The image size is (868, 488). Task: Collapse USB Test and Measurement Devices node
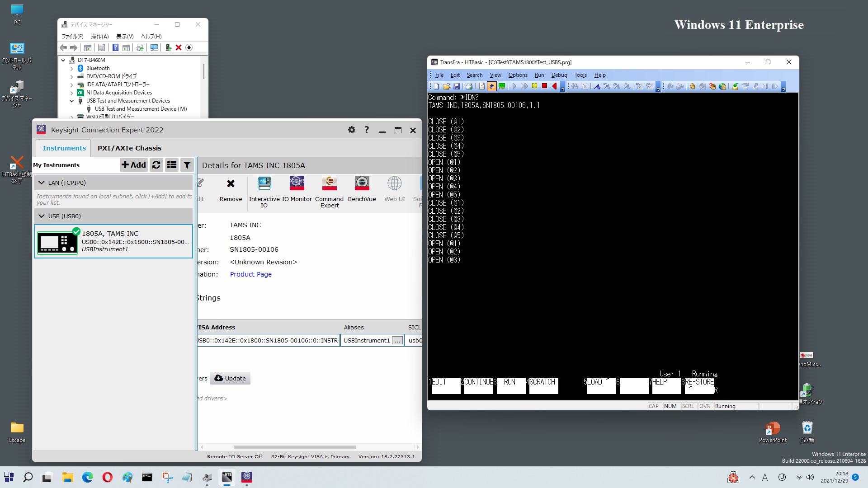tap(72, 101)
